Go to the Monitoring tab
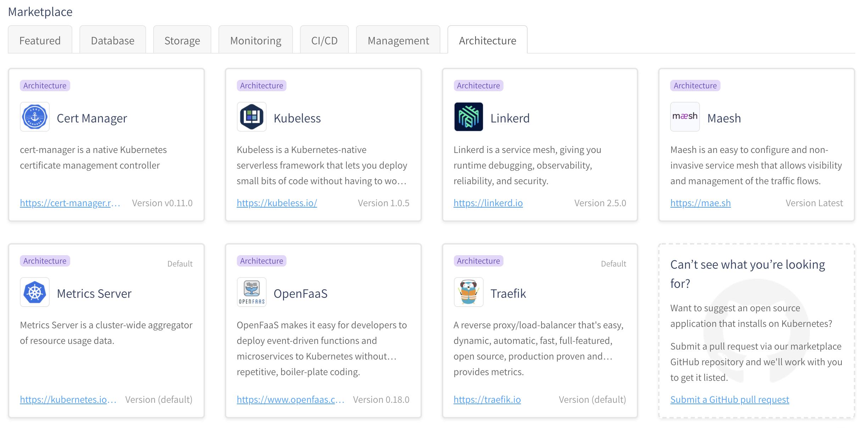868x428 pixels. (256, 40)
